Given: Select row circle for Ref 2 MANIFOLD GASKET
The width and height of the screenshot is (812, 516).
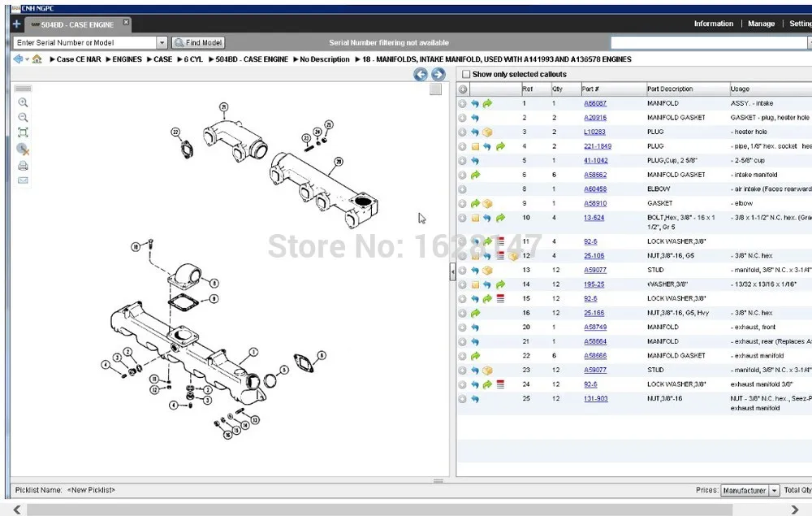Looking at the screenshot, I should [462, 118].
